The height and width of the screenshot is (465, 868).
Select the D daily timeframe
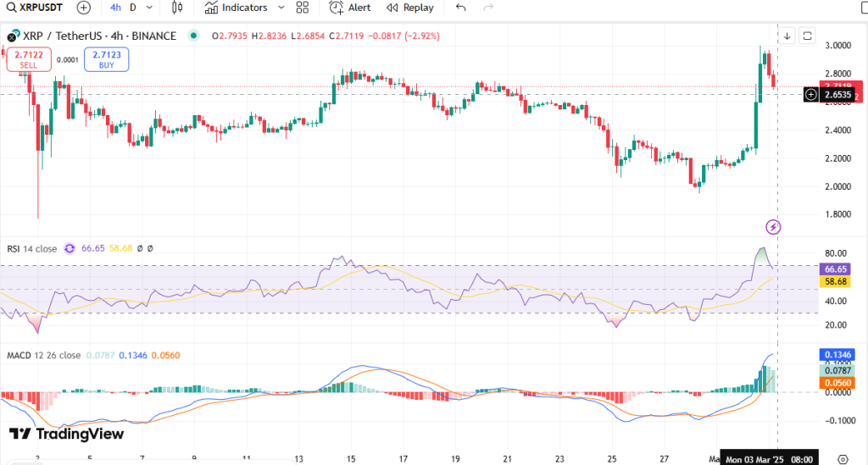point(132,8)
